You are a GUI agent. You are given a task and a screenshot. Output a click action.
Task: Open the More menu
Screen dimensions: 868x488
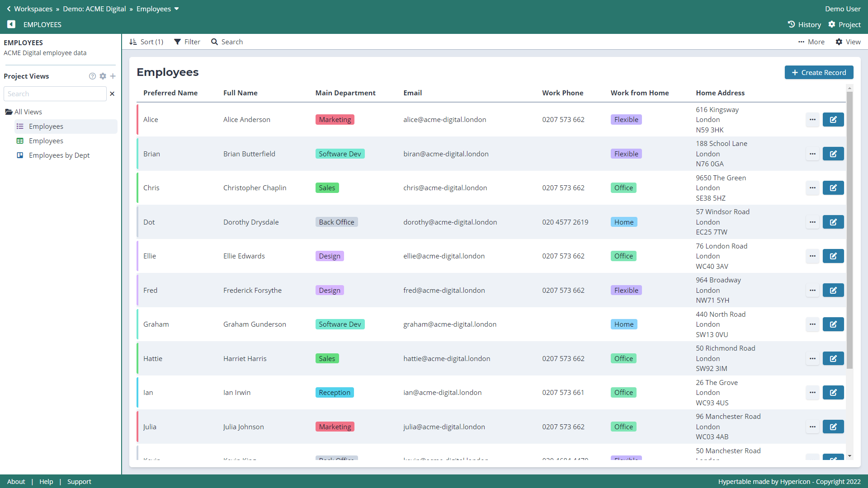811,42
